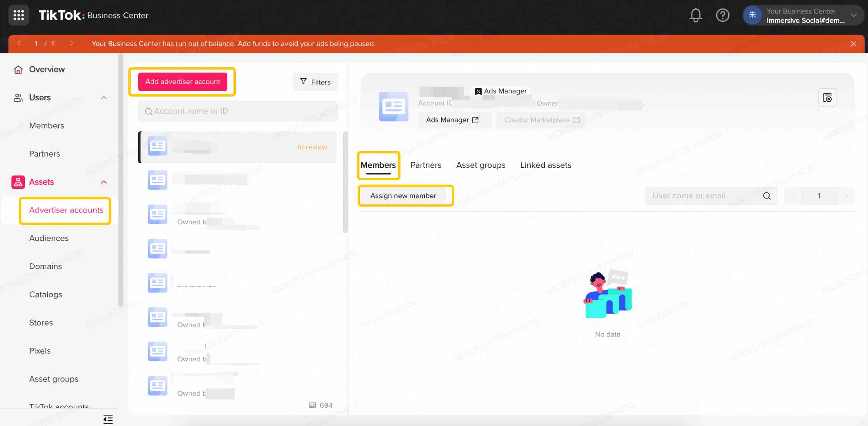Image resolution: width=868 pixels, height=426 pixels.
Task: Open the Filters button
Action: tap(315, 82)
